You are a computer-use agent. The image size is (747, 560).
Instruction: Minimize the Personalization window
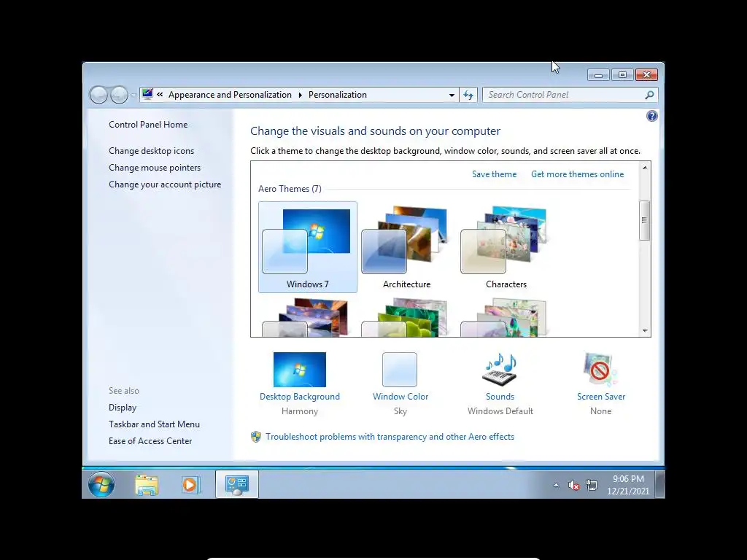tap(598, 75)
